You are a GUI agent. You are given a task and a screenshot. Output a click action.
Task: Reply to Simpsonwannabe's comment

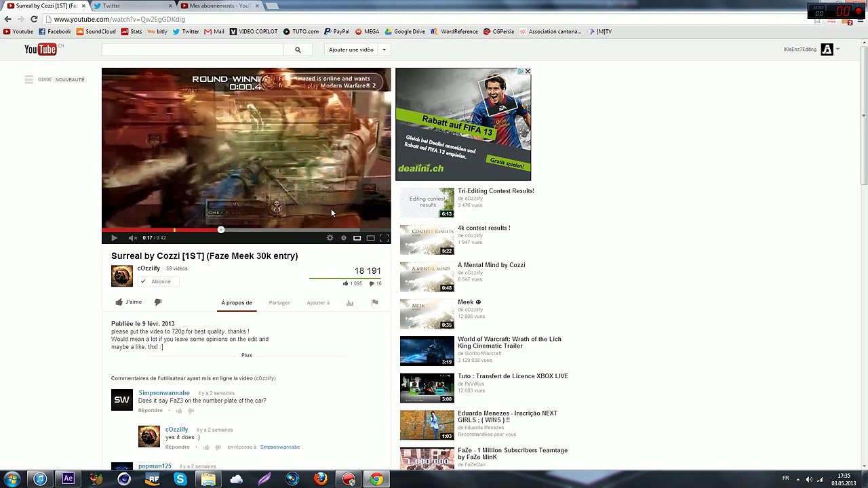151,411
